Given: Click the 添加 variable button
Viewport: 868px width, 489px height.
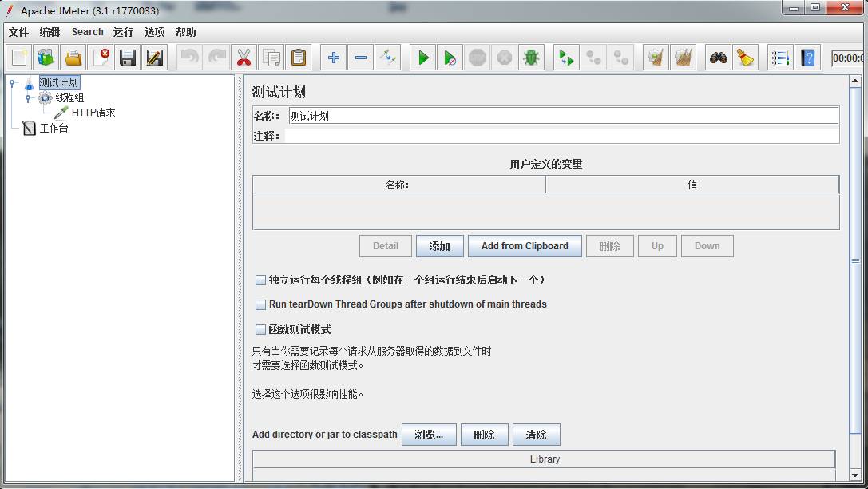Looking at the screenshot, I should (439, 246).
